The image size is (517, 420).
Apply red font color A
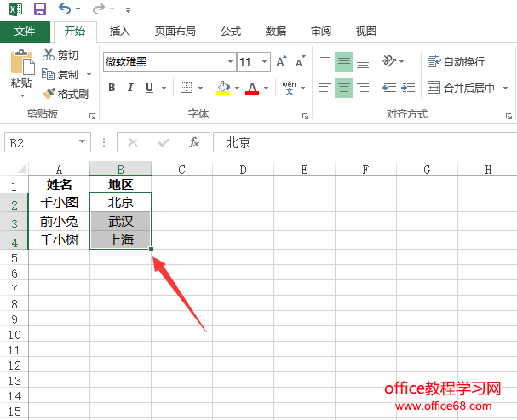click(x=252, y=88)
